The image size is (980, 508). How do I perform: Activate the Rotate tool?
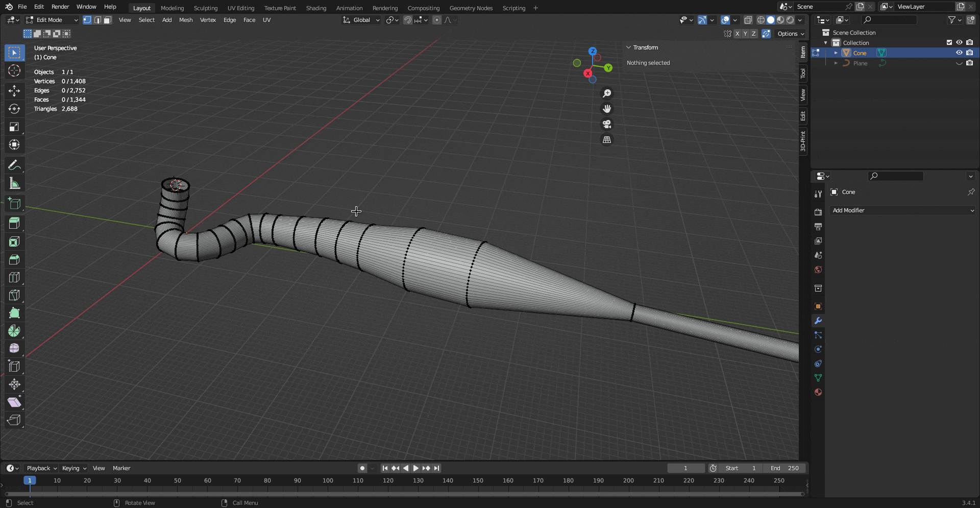(14, 109)
